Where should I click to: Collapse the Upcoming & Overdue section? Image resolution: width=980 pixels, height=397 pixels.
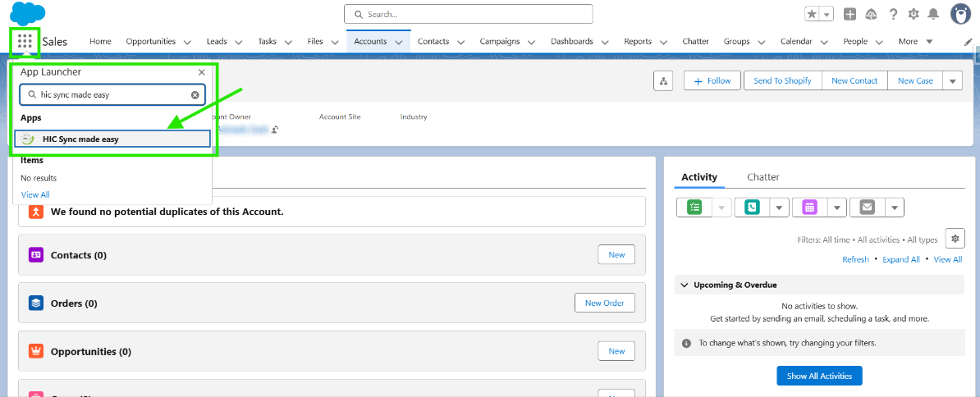click(685, 285)
